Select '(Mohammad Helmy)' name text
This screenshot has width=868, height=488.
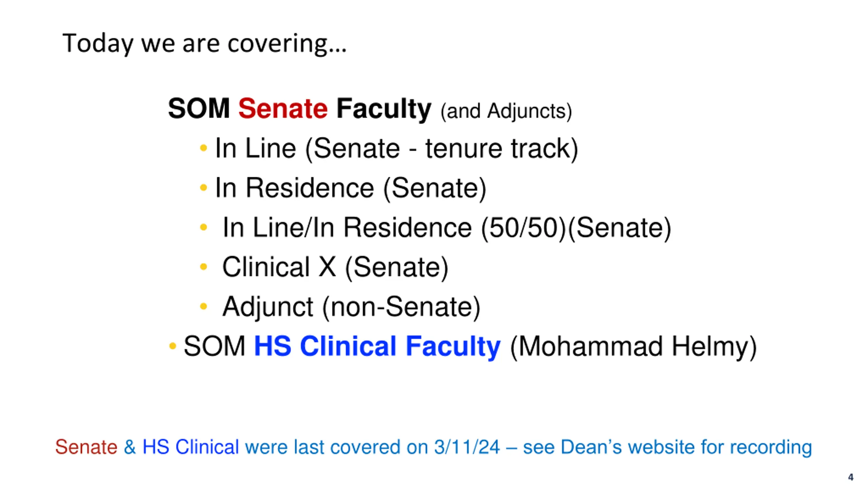(x=633, y=347)
